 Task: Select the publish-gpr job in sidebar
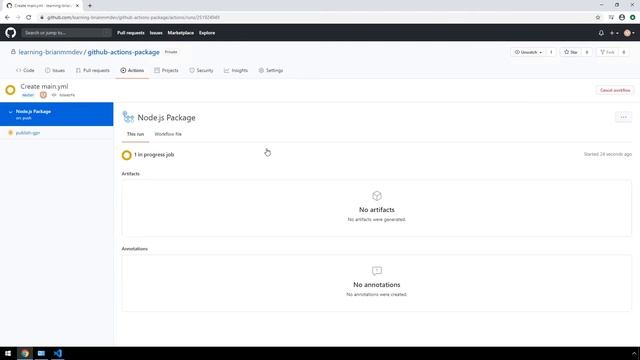pyautogui.click(x=28, y=133)
